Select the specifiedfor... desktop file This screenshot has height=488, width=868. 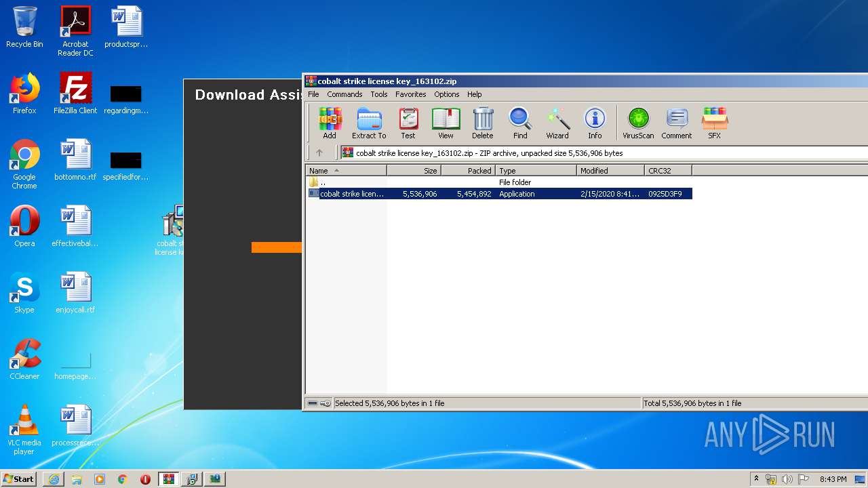126,165
